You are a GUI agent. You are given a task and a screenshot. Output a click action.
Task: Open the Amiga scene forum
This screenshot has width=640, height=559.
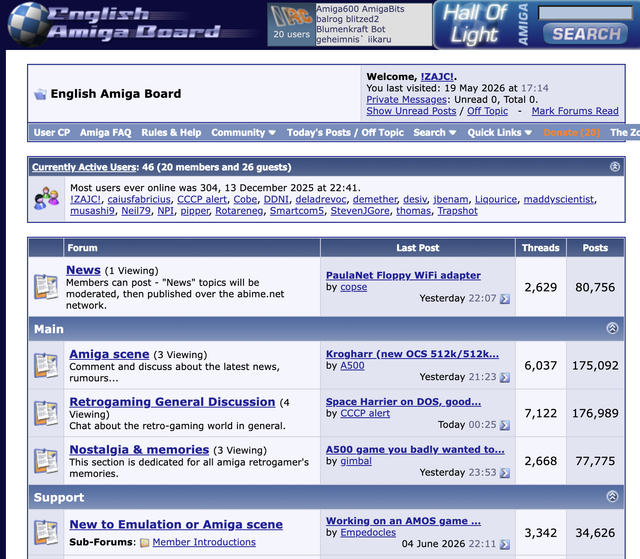tap(109, 354)
